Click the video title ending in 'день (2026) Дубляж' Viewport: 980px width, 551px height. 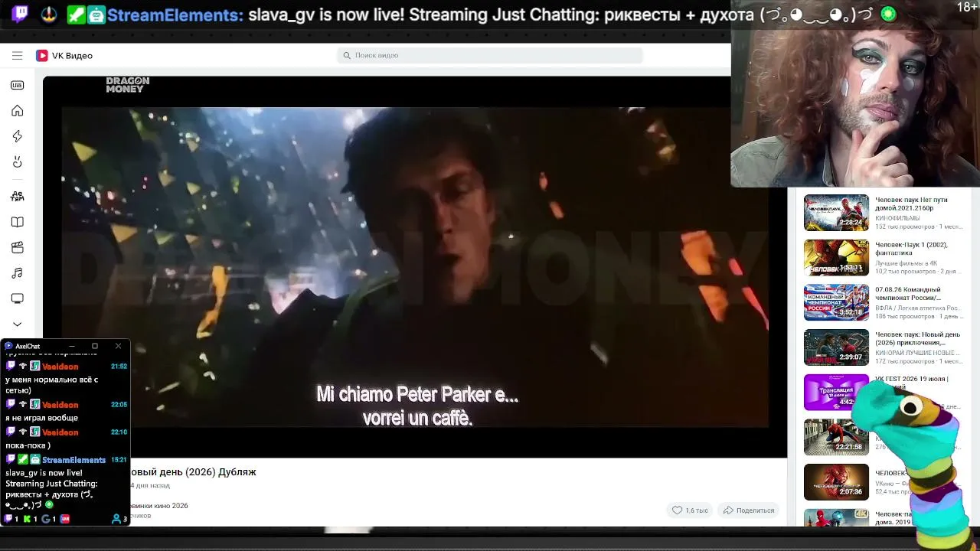193,472
